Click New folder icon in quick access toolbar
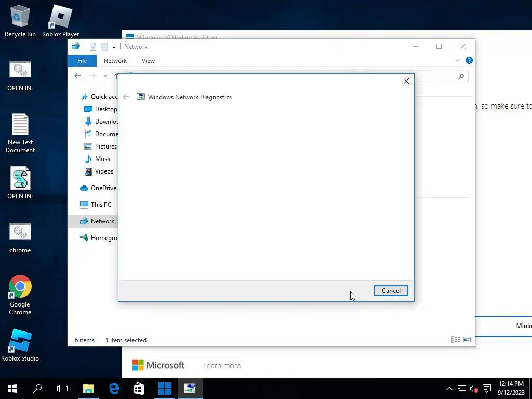Screen dimensions: 532x399 (104, 47)
